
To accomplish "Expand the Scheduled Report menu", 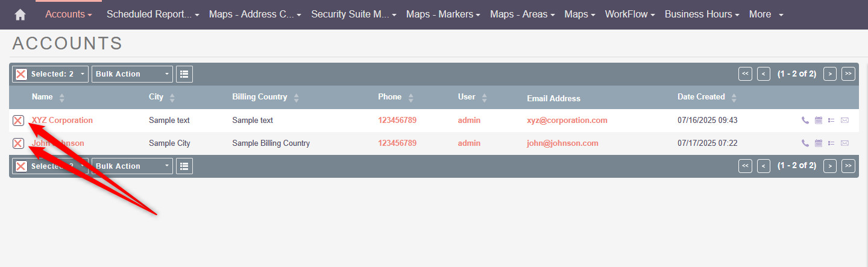I will coord(153,14).
